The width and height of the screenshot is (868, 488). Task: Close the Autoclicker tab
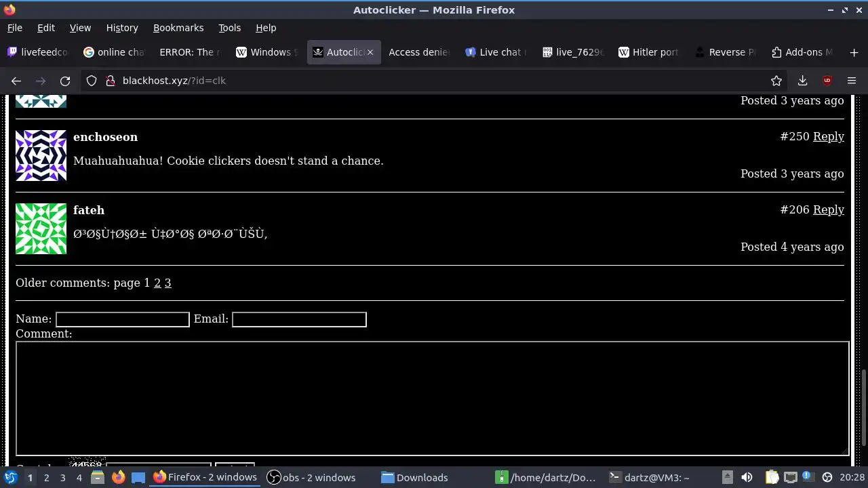(x=370, y=52)
